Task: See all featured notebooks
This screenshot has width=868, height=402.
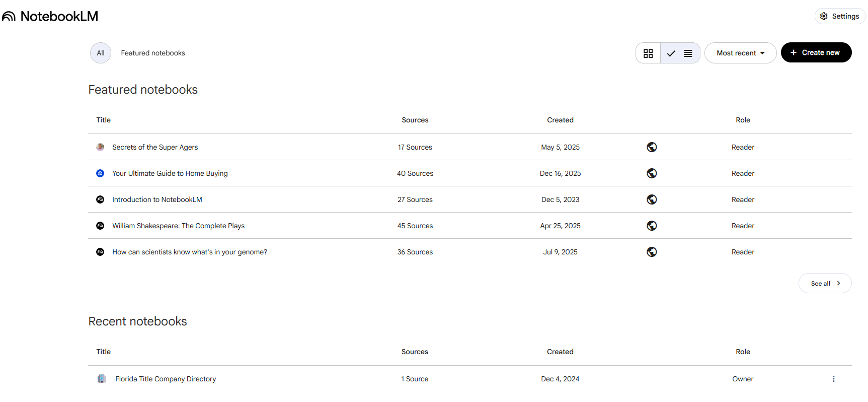Action: pyautogui.click(x=825, y=283)
